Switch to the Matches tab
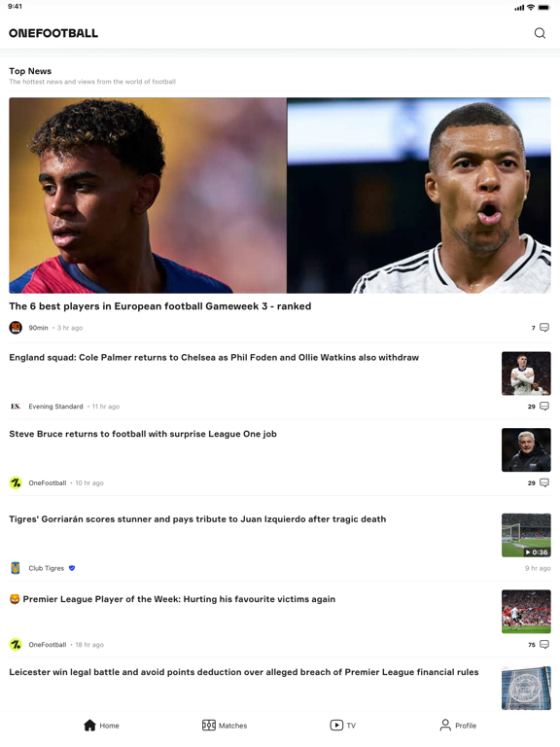Viewport: 560px width, 747px height. click(x=225, y=725)
